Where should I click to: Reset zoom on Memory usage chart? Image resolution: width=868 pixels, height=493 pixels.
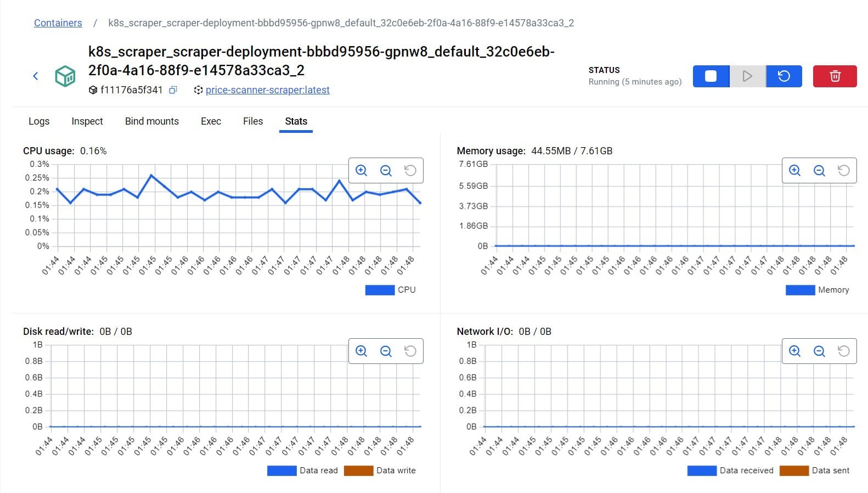tap(843, 171)
